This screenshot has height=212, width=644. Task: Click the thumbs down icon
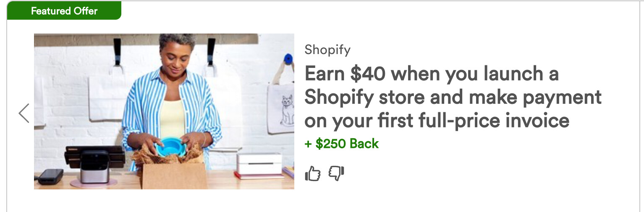pos(336,173)
